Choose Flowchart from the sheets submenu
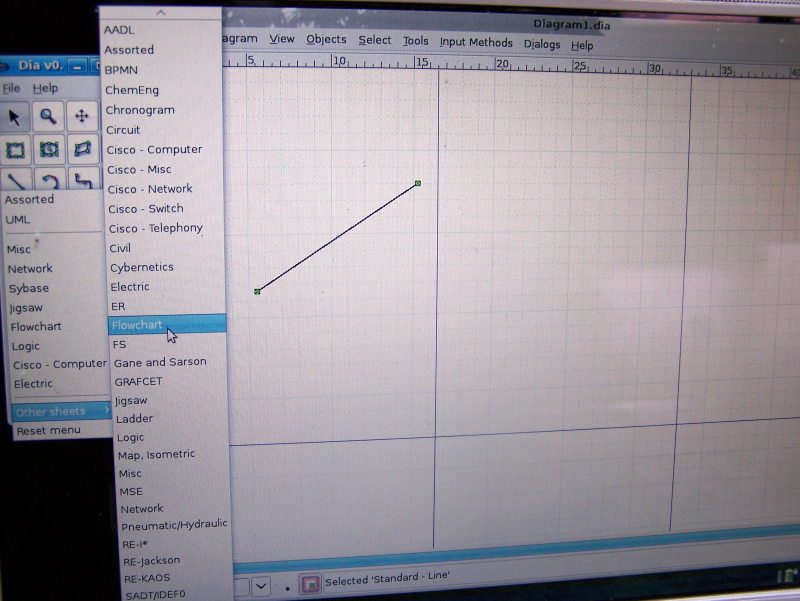The width and height of the screenshot is (800, 601). click(x=137, y=325)
